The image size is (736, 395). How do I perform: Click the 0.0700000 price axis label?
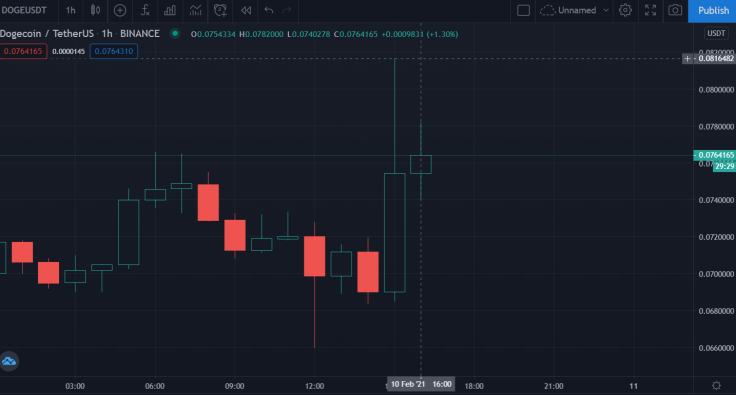click(716, 274)
